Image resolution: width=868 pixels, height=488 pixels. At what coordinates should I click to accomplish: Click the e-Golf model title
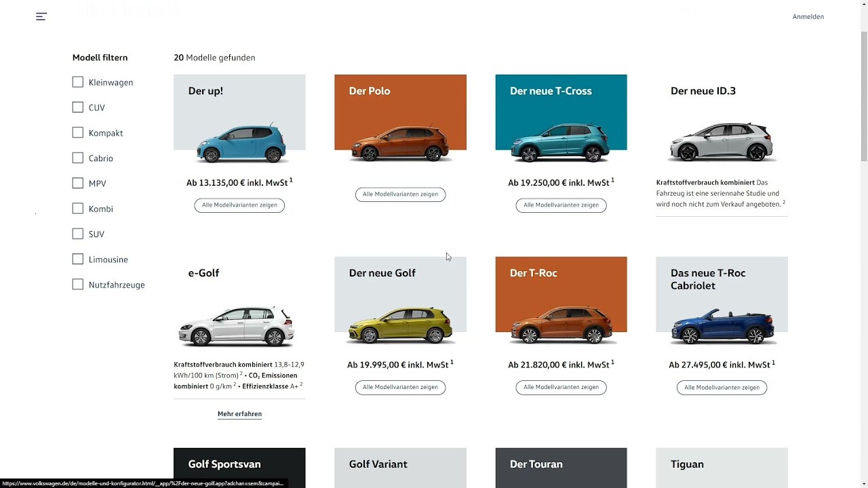point(203,273)
